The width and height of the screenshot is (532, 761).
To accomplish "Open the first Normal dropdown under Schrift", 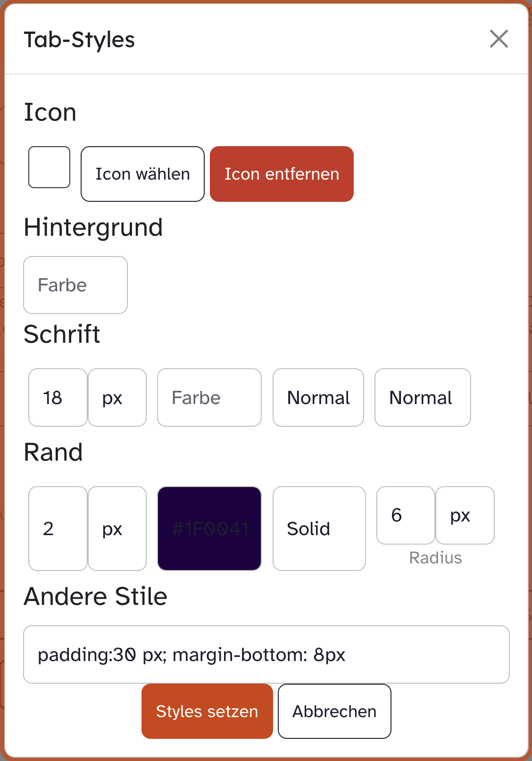I will click(x=318, y=397).
